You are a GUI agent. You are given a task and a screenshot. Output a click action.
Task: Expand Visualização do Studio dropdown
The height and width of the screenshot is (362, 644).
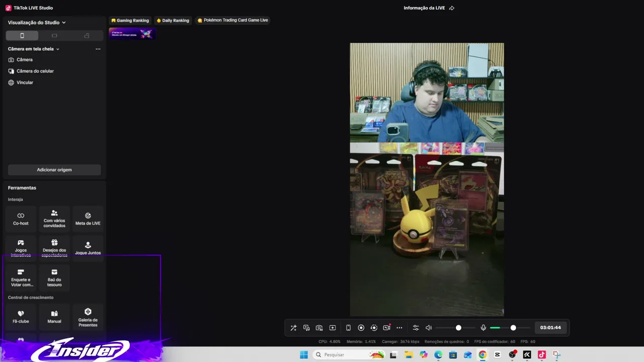coord(37,23)
